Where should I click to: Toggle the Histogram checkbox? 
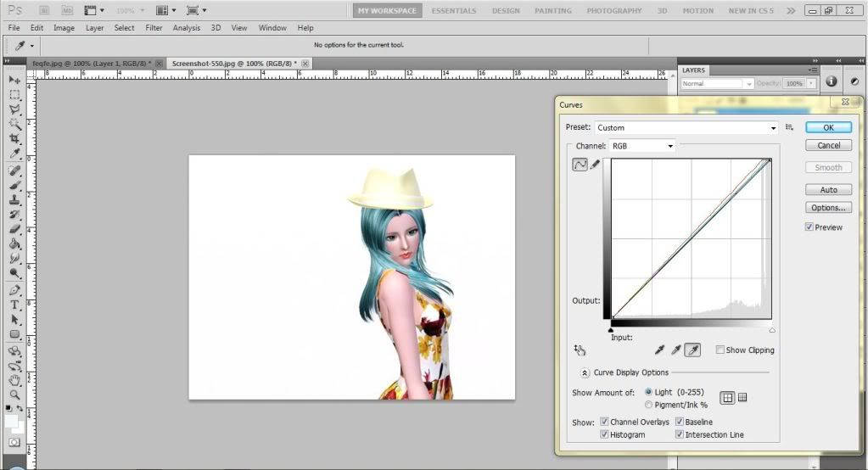tap(604, 434)
